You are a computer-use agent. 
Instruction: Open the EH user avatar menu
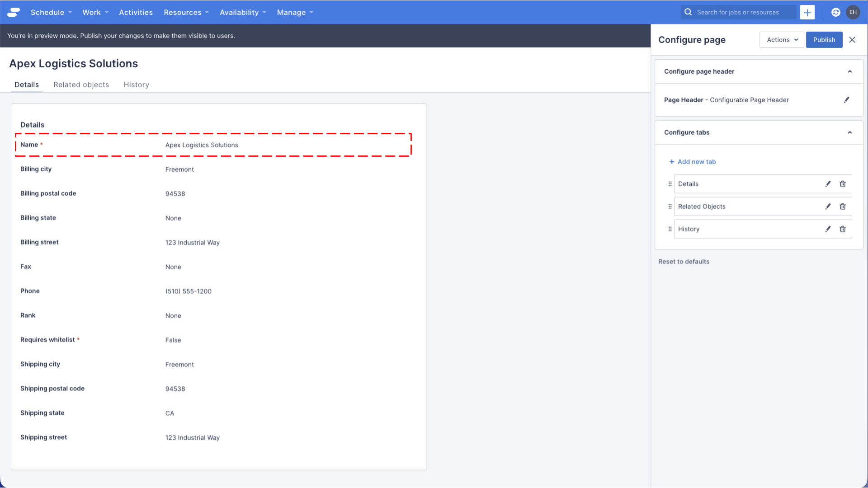pyautogui.click(x=853, y=12)
